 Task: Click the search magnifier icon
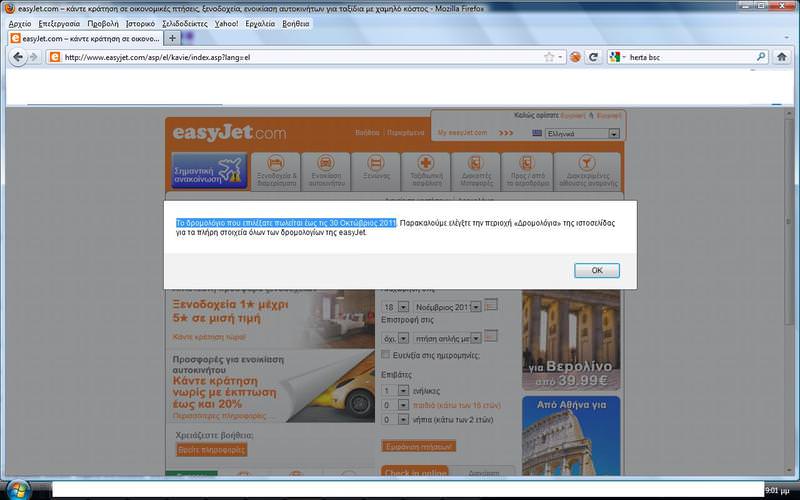tap(760, 57)
